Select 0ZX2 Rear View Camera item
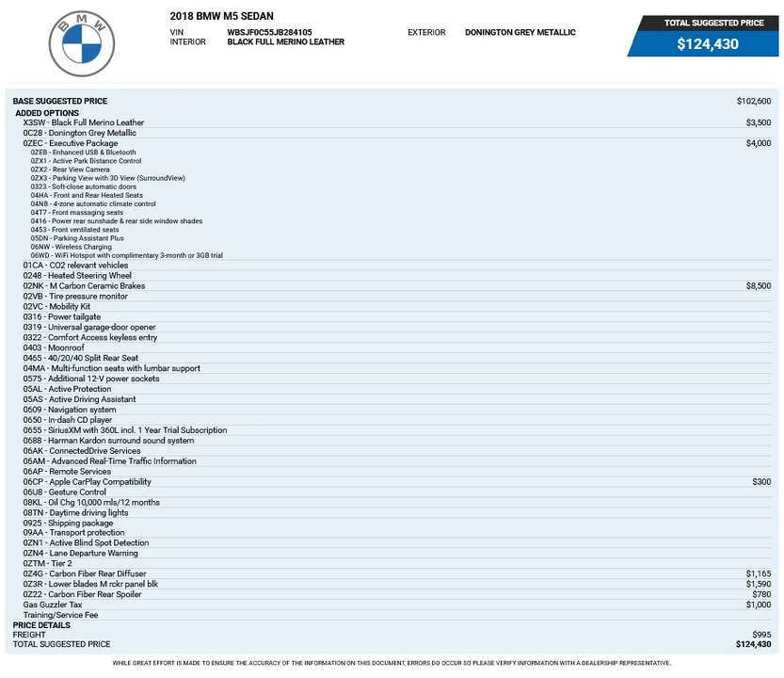This screenshot has width=784, height=678. (x=70, y=169)
